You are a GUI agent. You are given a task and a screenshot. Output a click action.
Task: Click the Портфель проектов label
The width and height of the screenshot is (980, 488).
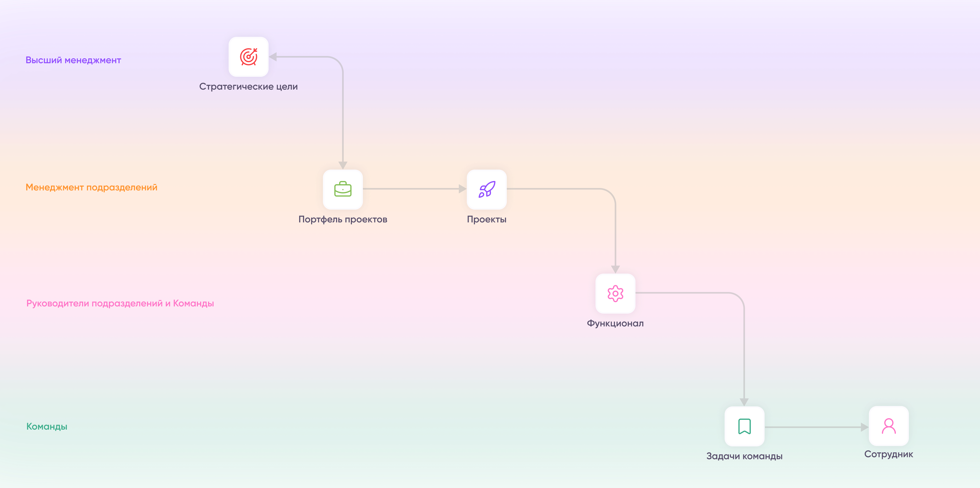coord(343,219)
